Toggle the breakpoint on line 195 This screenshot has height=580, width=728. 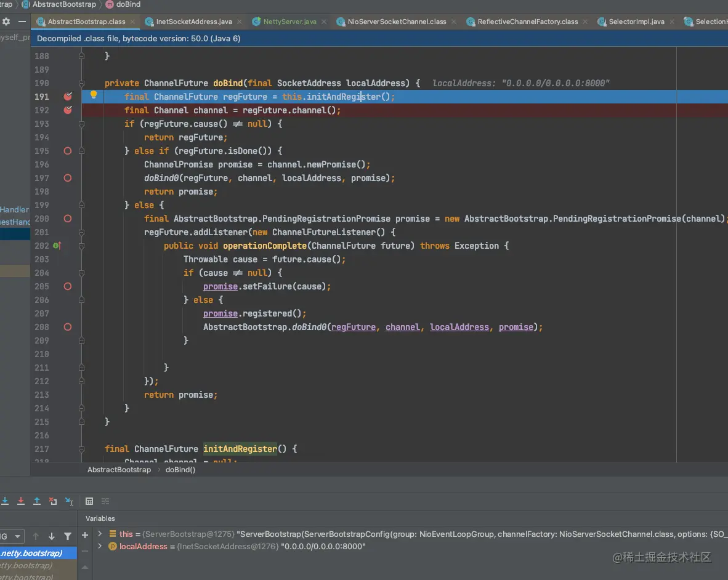tap(68, 151)
